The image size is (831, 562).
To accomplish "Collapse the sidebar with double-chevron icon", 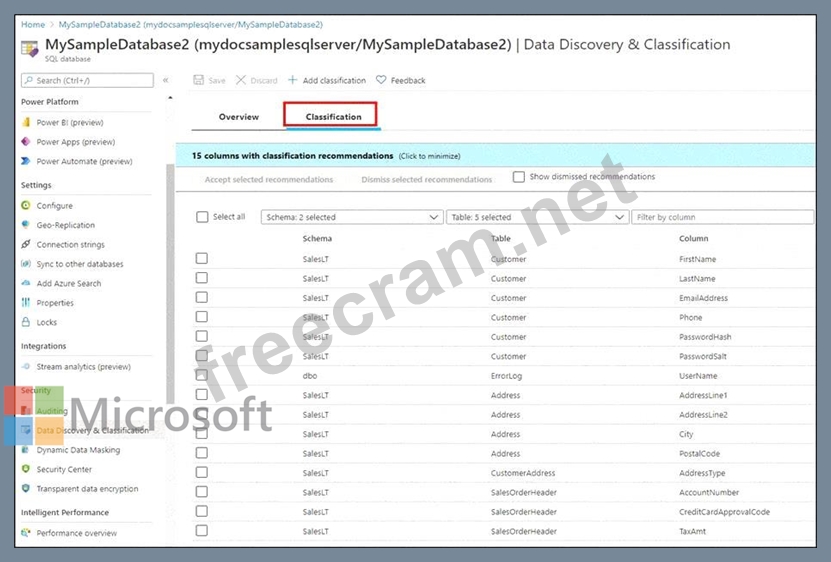I will point(166,80).
